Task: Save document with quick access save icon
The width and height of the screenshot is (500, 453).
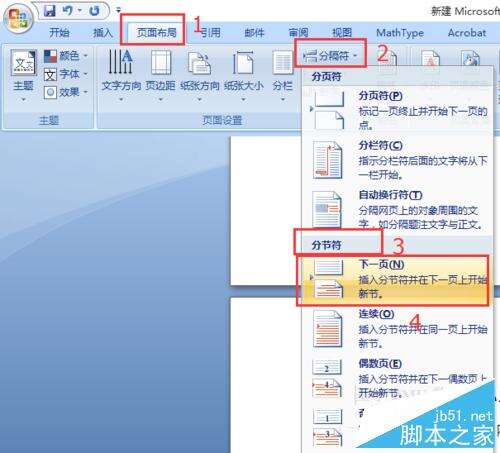Action: 50,11
